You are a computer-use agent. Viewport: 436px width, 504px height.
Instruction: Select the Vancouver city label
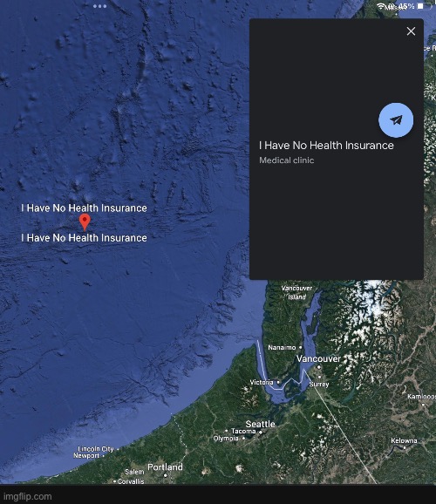click(318, 358)
